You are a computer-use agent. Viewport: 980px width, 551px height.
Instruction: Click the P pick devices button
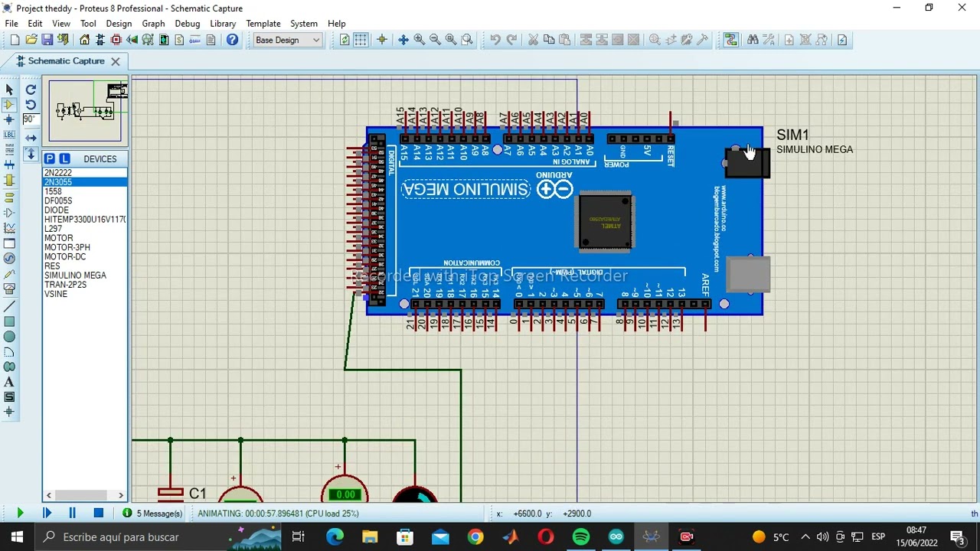[49, 158]
